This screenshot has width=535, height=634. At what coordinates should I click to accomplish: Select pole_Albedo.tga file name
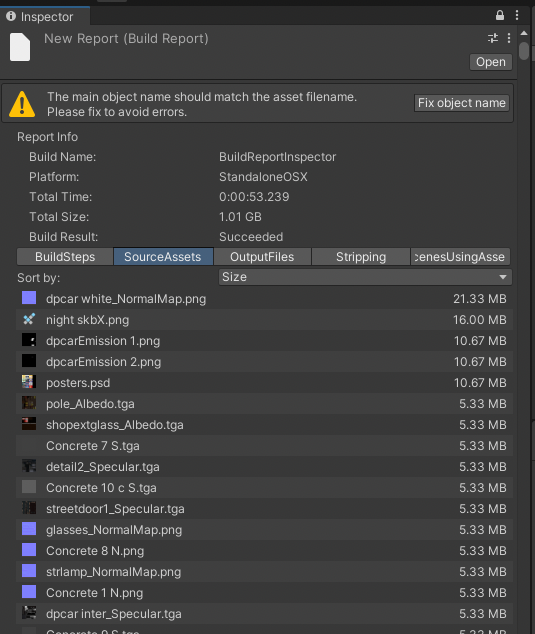(90, 404)
